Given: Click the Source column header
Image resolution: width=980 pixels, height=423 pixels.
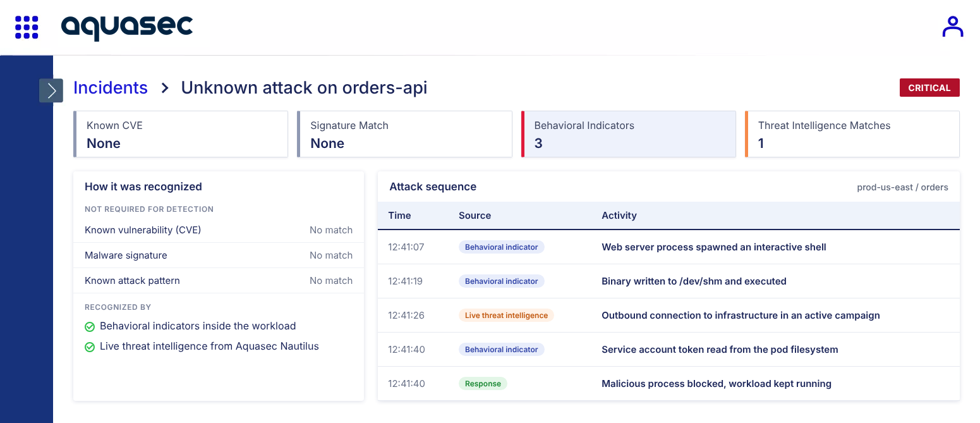Looking at the screenshot, I should (x=475, y=216).
